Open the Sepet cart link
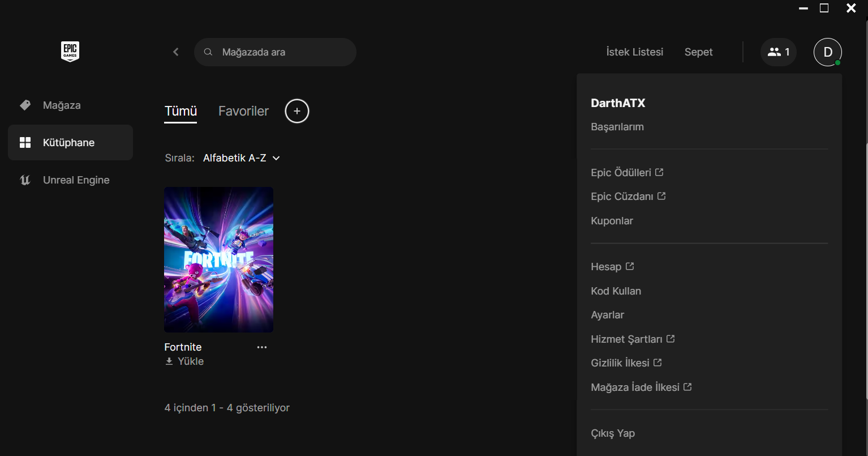868x456 pixels. [698, 52]
